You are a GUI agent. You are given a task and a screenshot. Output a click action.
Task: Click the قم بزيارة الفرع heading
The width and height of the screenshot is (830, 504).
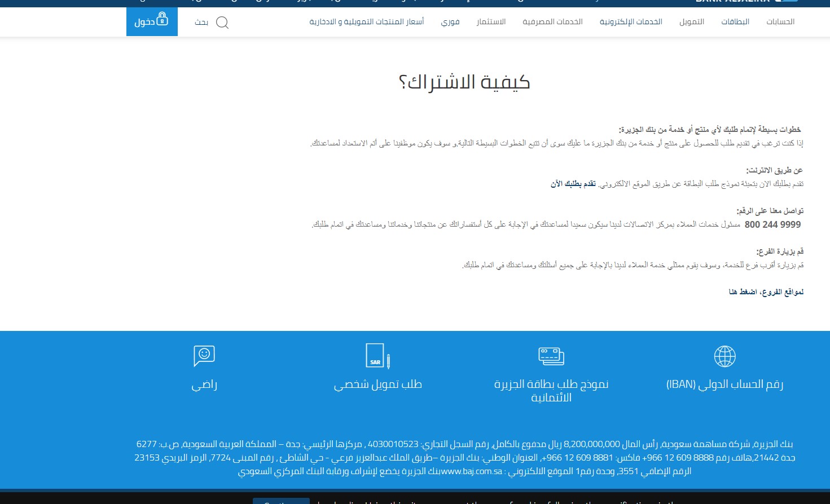(x=780, y=251)
